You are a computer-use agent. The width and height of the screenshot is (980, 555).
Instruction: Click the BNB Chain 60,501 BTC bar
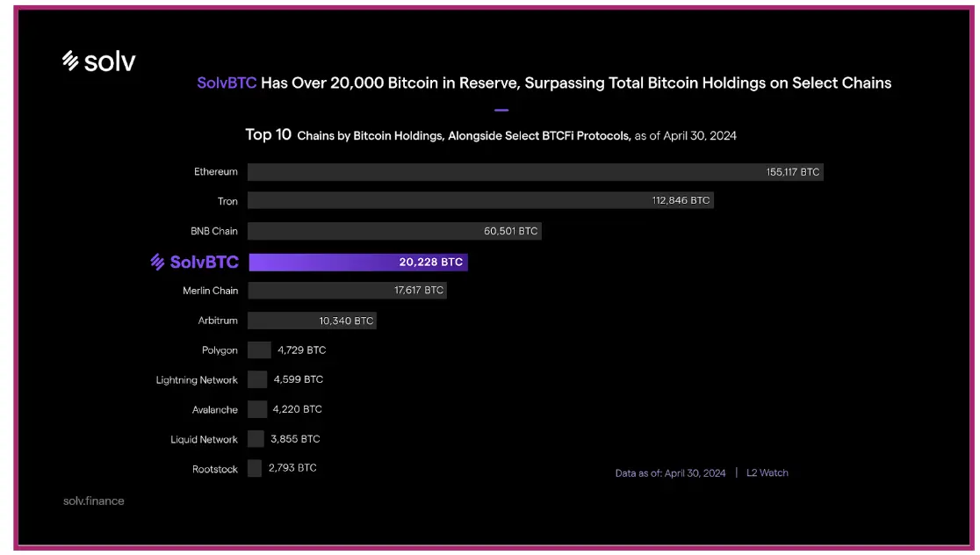click(x=394, y=231)
